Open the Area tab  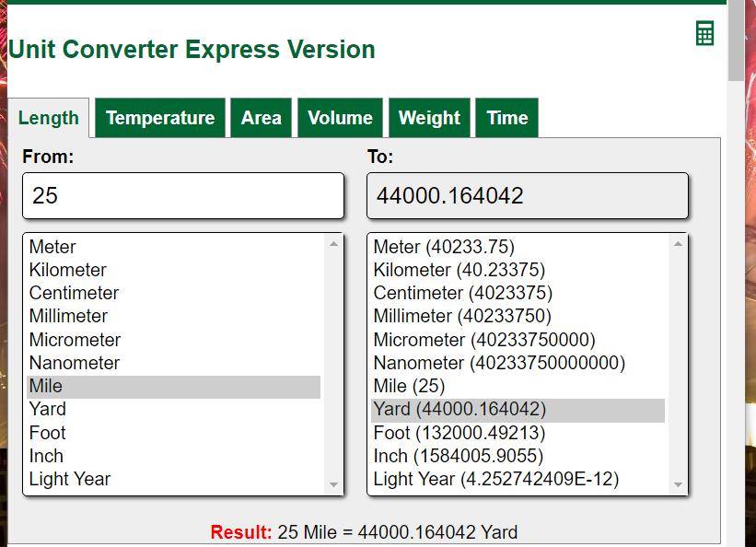(261, 118)
